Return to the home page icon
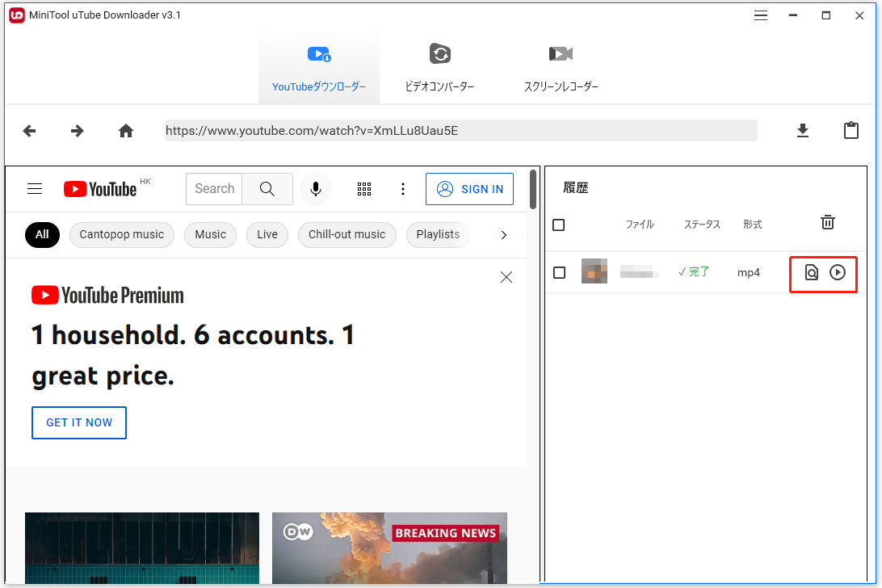The width and height of the screenshot is (882, 588). (x=126, y=131)
